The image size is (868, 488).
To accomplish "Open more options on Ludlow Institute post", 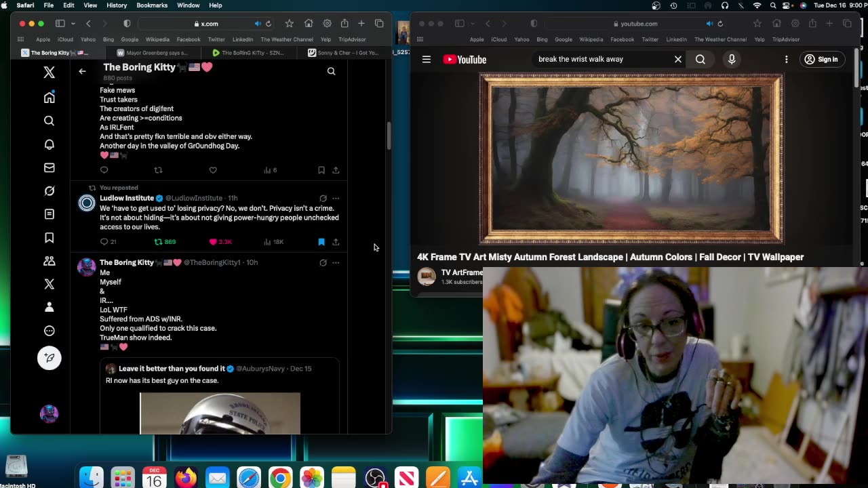I will [336, 199].
